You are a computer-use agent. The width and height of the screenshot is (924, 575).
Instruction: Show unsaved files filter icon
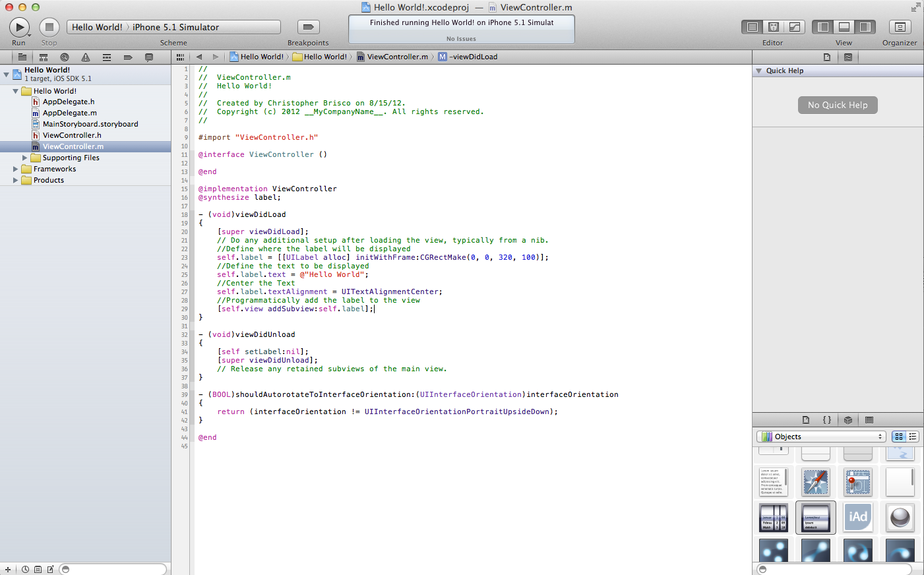point(50,569)
